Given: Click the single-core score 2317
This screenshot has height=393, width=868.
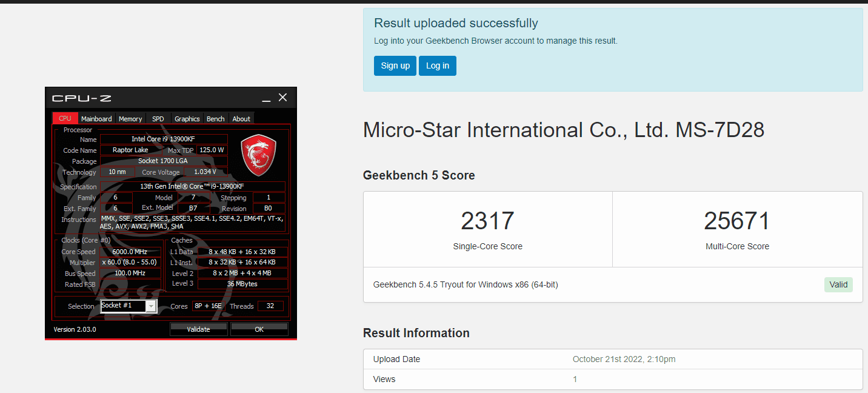Looking at the screenshot, I should point(488,221).
